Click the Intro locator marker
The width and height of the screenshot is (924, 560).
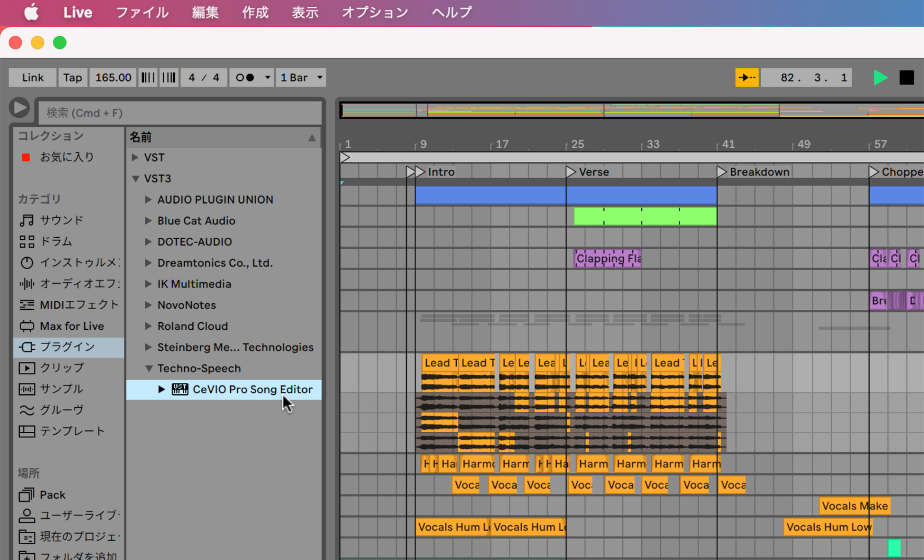(x=420, y=172)
